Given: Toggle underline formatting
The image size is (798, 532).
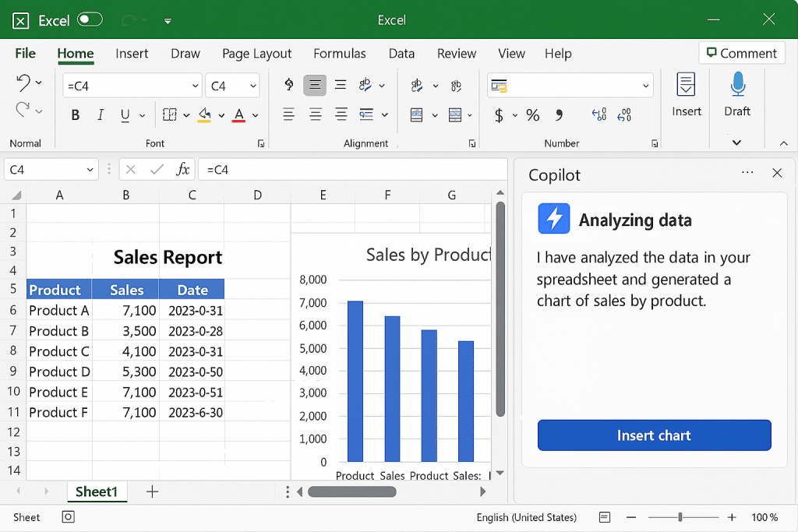Looking at the screenshot, I should pos(125,115).
